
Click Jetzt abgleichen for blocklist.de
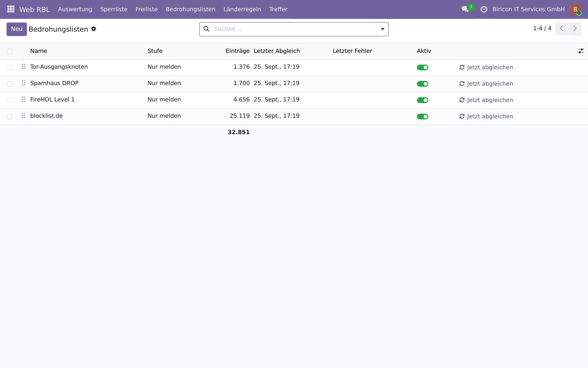point(486,117)
